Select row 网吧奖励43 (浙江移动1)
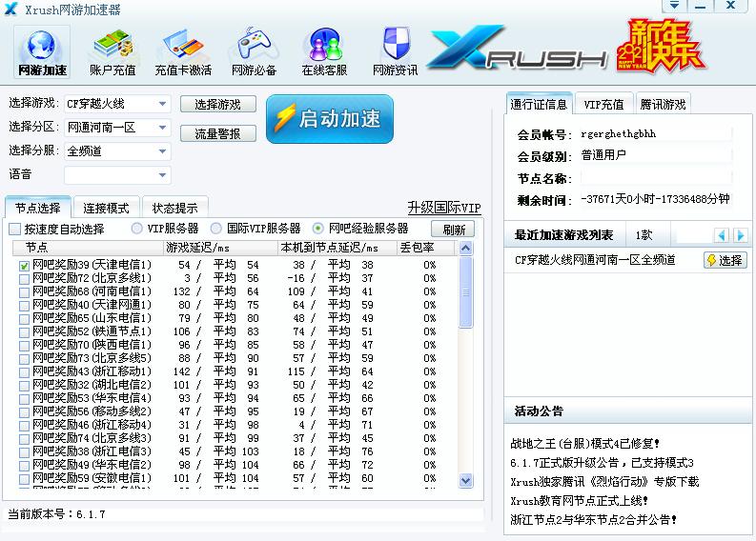This screenshot has width=756, height=541. (235, 371)
